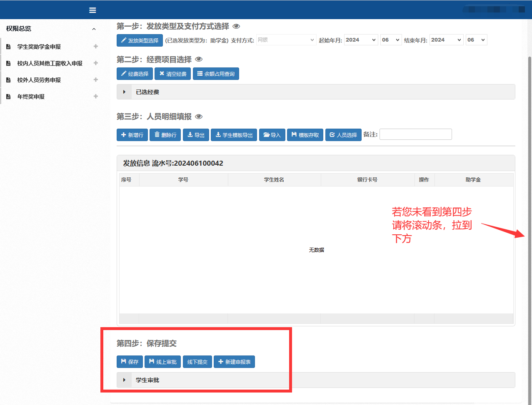Open the 结束年月 month dropdown

[477, 40]
